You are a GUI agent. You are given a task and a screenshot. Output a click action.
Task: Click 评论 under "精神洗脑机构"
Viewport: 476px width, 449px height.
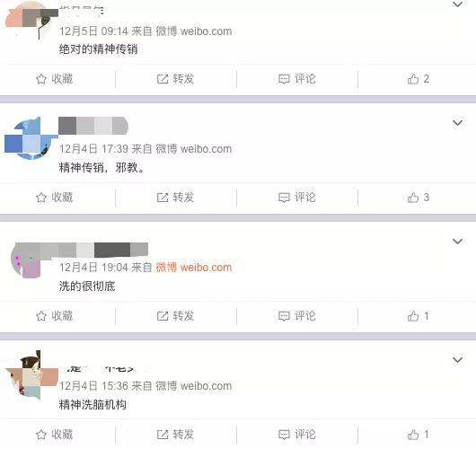click(297, 435)
